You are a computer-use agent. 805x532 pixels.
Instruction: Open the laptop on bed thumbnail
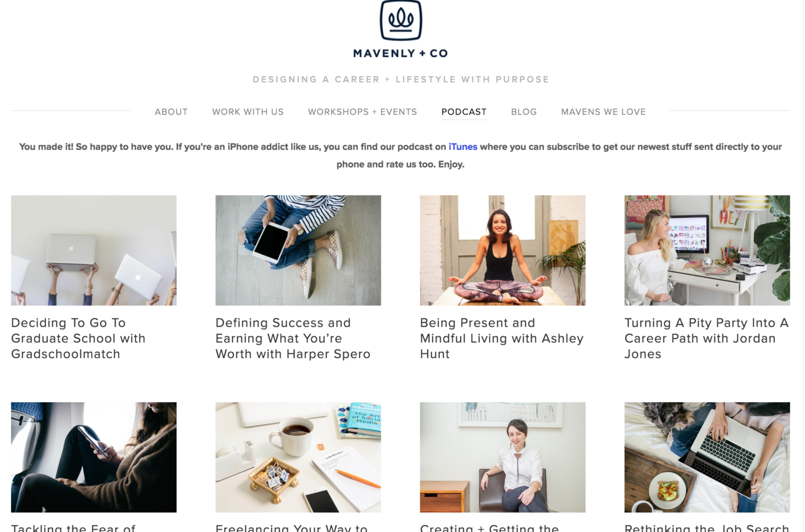[x=707, y=457]
